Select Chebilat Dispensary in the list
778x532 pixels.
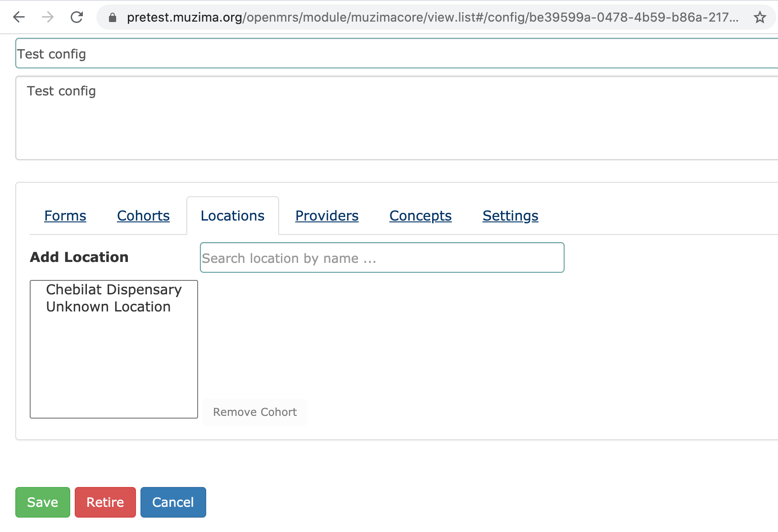[114, 289]
